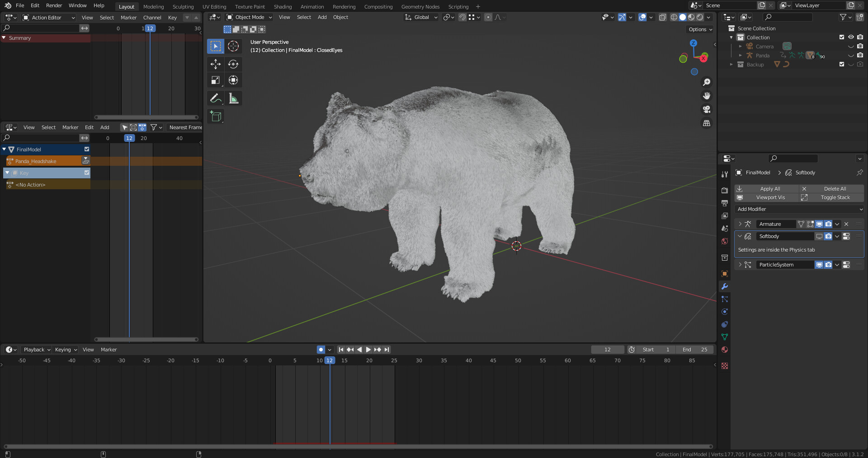Expand the Armature modifier panel
Viewport: 868px width, 458px height.
[x=740, y=224]
